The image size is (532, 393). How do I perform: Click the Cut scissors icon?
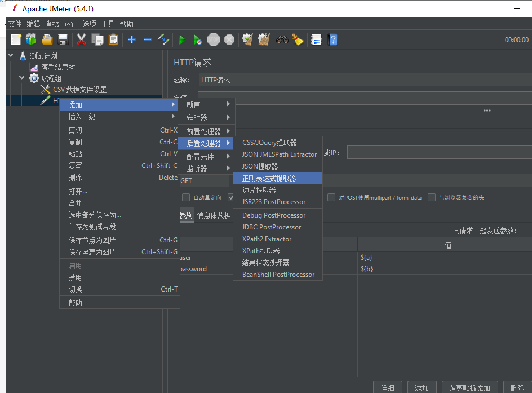[81, 39]
